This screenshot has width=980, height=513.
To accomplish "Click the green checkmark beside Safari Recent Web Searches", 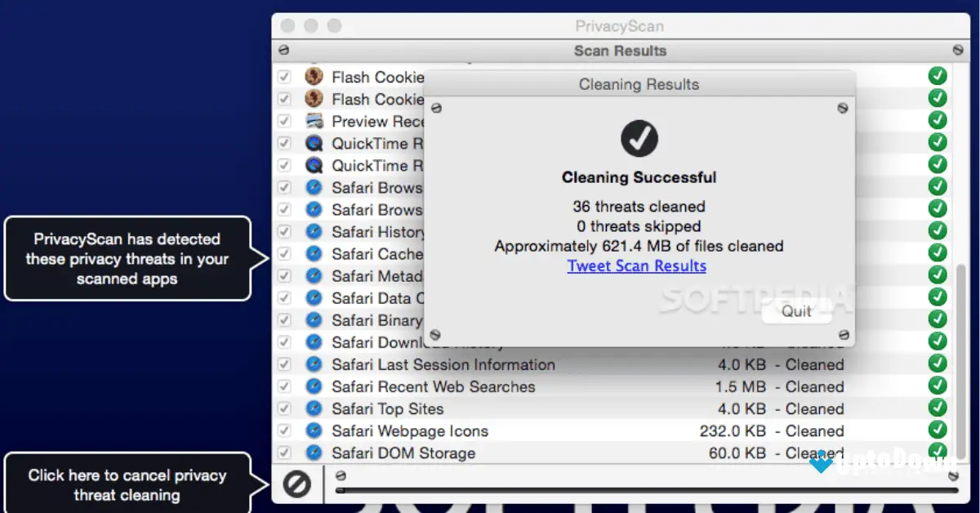I will 937,386.
